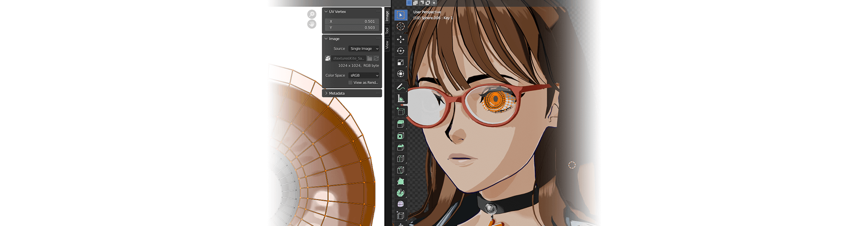Viewport: 868px width, 226px height.
Task: Click the UV editor pan hand gizmo
Action: [312, 24]
